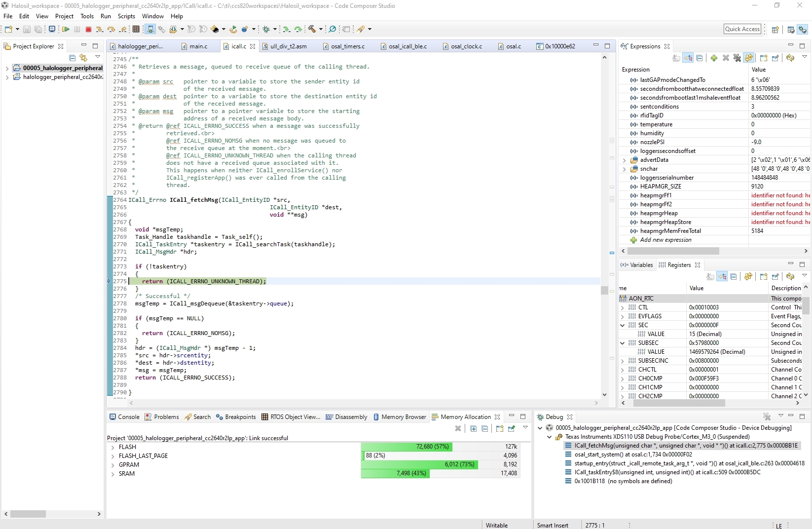Toggle the highlighted real-time mode toolbar button
This screenshot has height=529, width=812.
[x=150, y=30]
